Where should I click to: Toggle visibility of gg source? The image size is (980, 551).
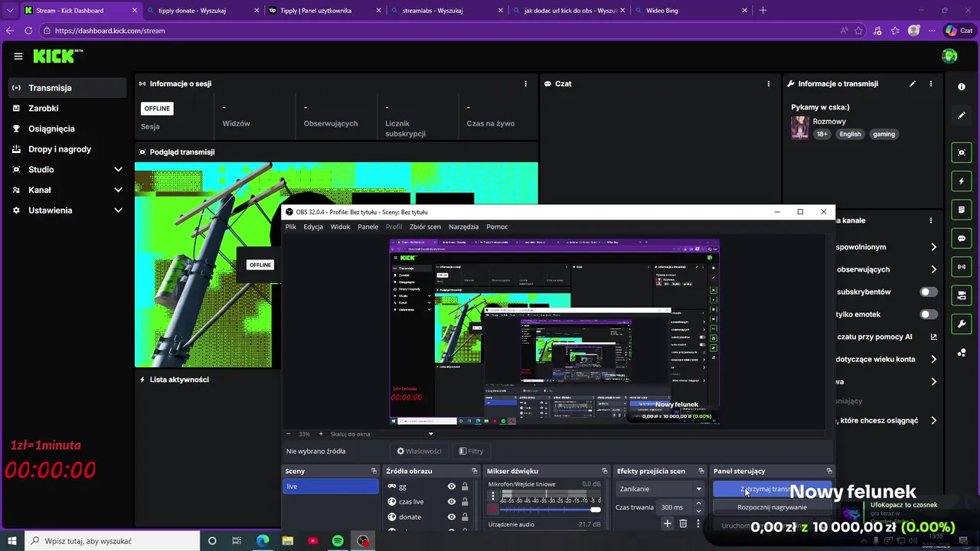(x=452, y=487)
